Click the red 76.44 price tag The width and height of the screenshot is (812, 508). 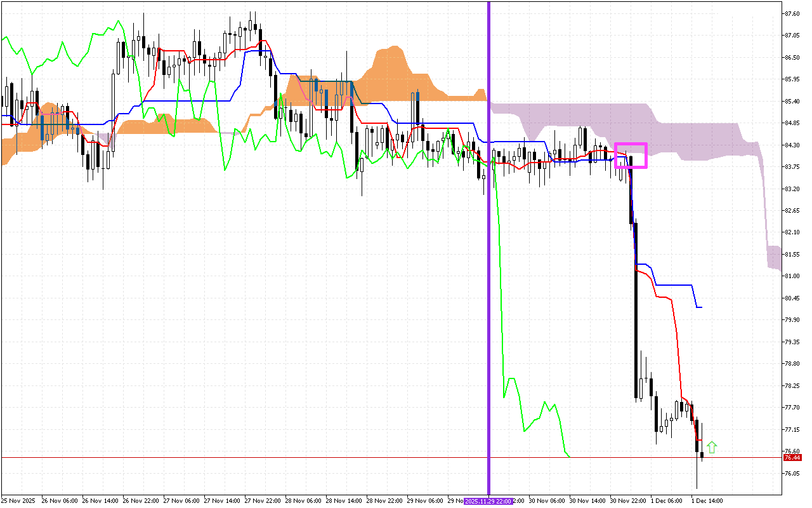(792, 457)
